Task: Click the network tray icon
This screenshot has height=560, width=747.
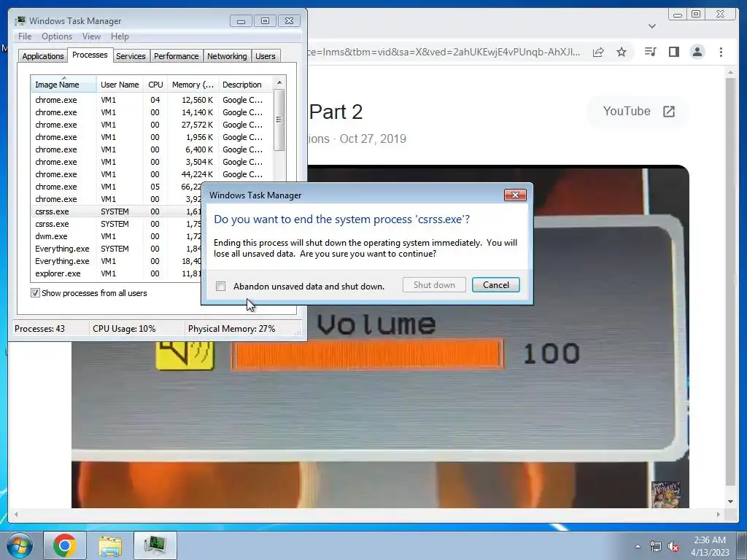Action: tap(656, 547)
